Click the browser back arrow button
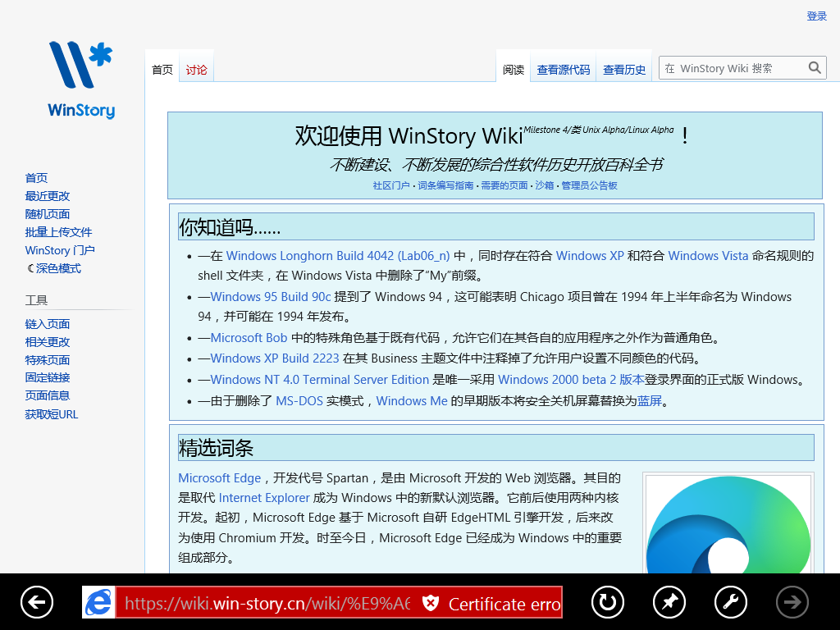The image size is (840, 630). (x=36, y=603)
